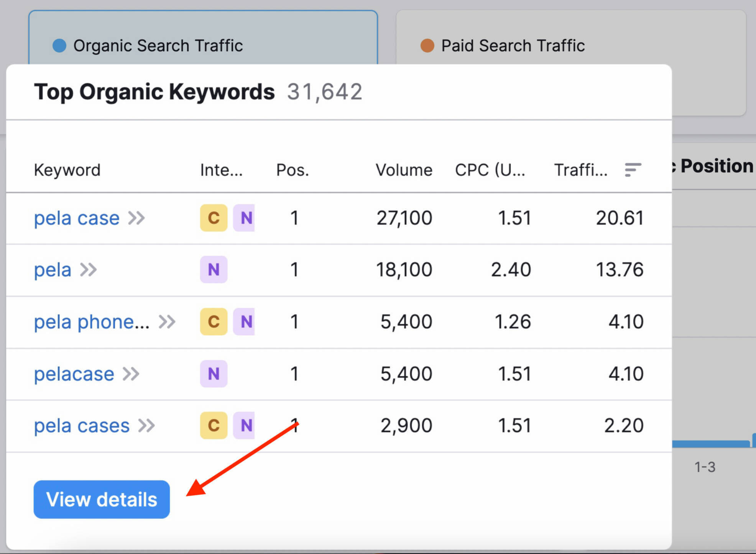Click the N intent badge for 'pela' row
This screenshot has width=756, height=554.
point(214,270)
